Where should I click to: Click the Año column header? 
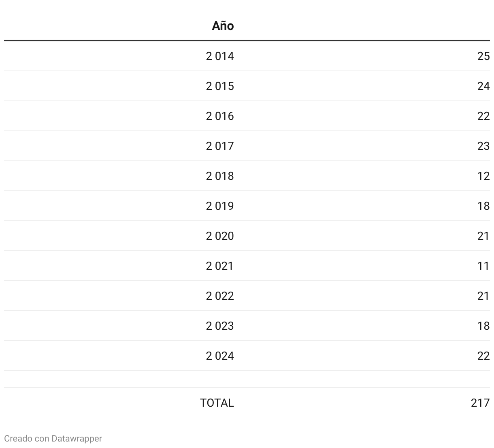(223, 26)
